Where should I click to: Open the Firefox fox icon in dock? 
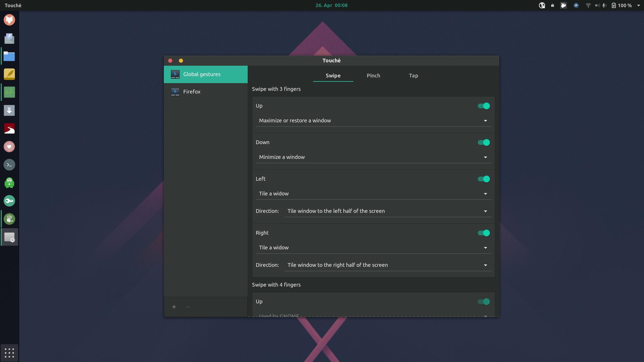(9, 20)
